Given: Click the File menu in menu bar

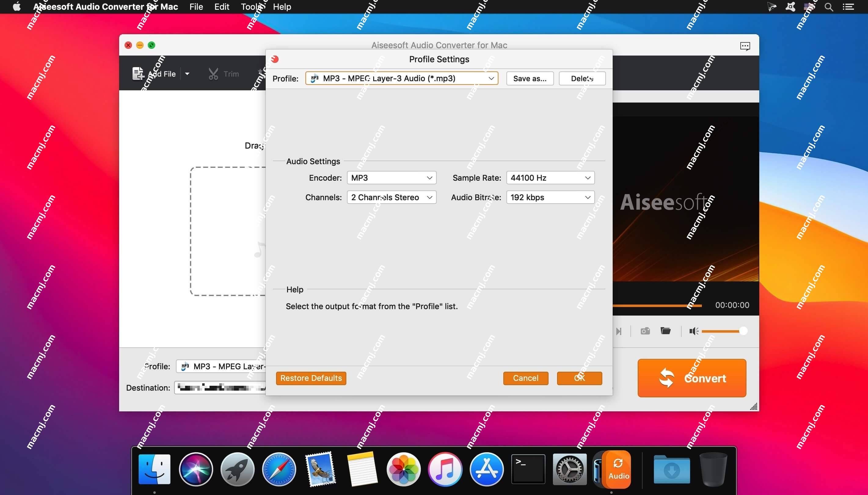Looking at the screenshot, I should [195, 6].
